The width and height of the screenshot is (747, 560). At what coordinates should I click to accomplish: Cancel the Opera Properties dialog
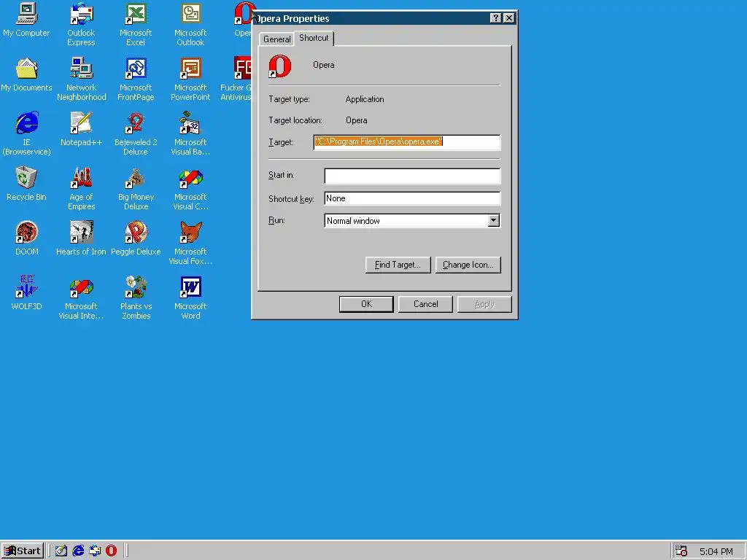click(x=425, y=304)
